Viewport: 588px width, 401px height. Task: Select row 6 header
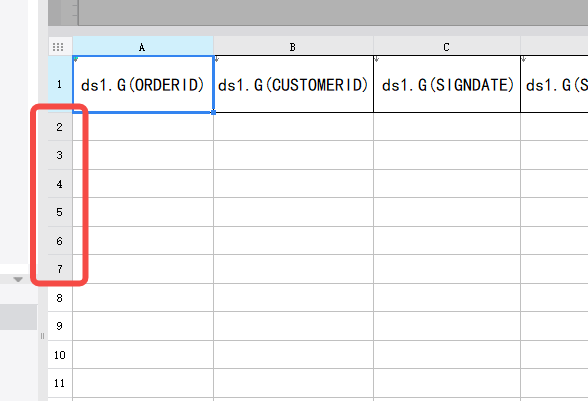[x=60, y=241]
